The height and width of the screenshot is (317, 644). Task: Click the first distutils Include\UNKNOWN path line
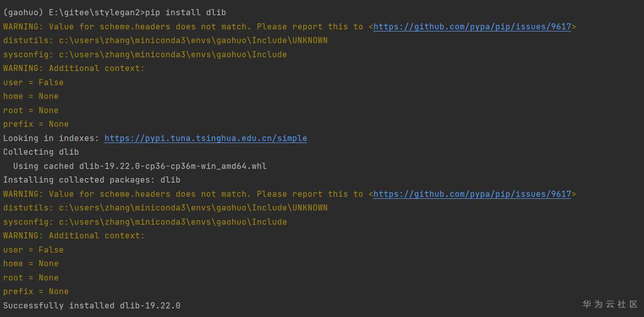[165, 40]
